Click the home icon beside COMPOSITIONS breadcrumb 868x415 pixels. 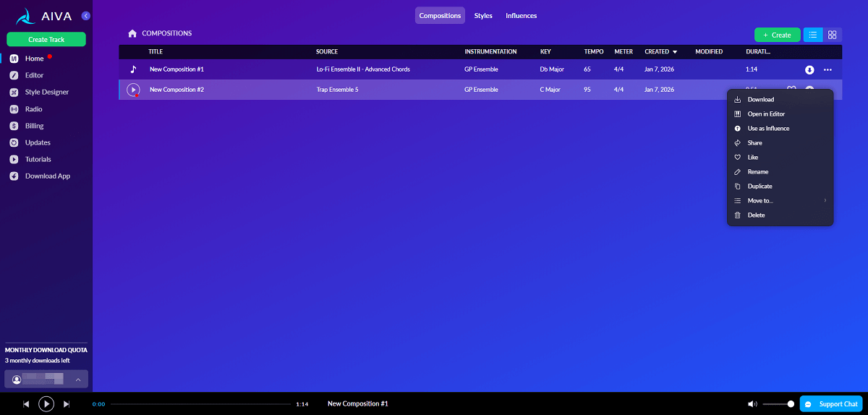point(132,33)
